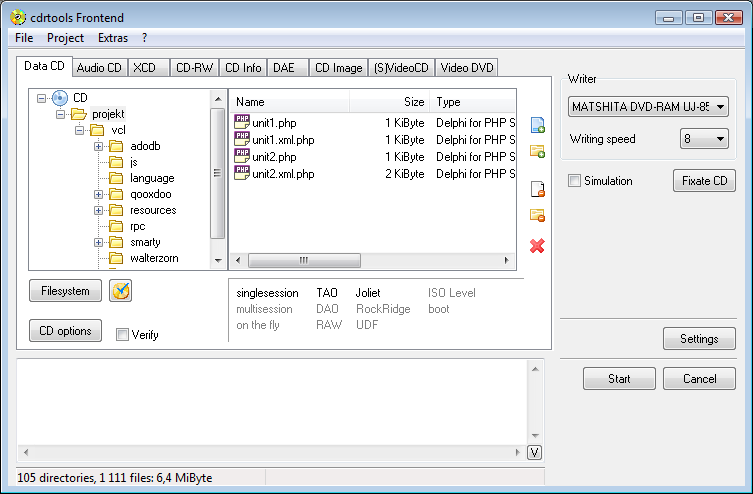Enable the Verify checkbox
This screenshot has width=753, height=494.
click(x=122, y=335)
